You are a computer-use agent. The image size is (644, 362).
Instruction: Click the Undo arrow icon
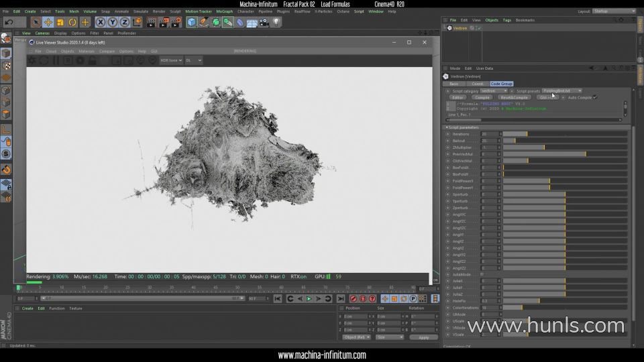pos(7,22)
